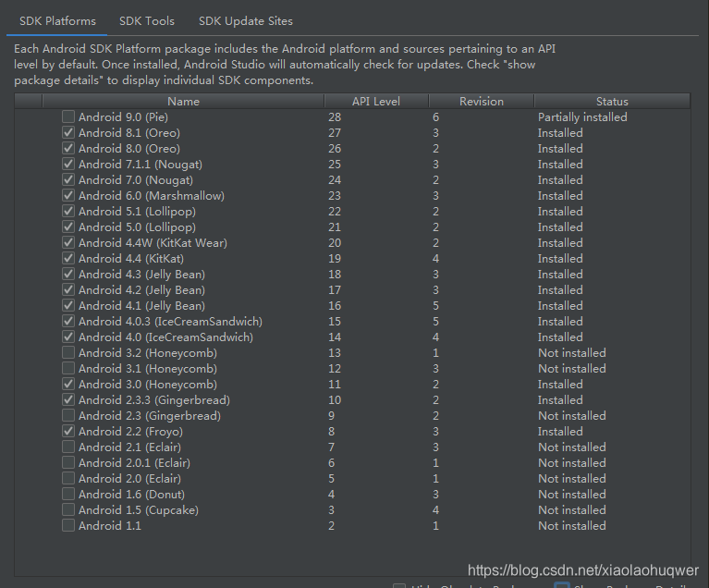Viewport: 709px width, 588px height.
Task: Switch to the SDK Platforms tab
Action: [57, 21]
